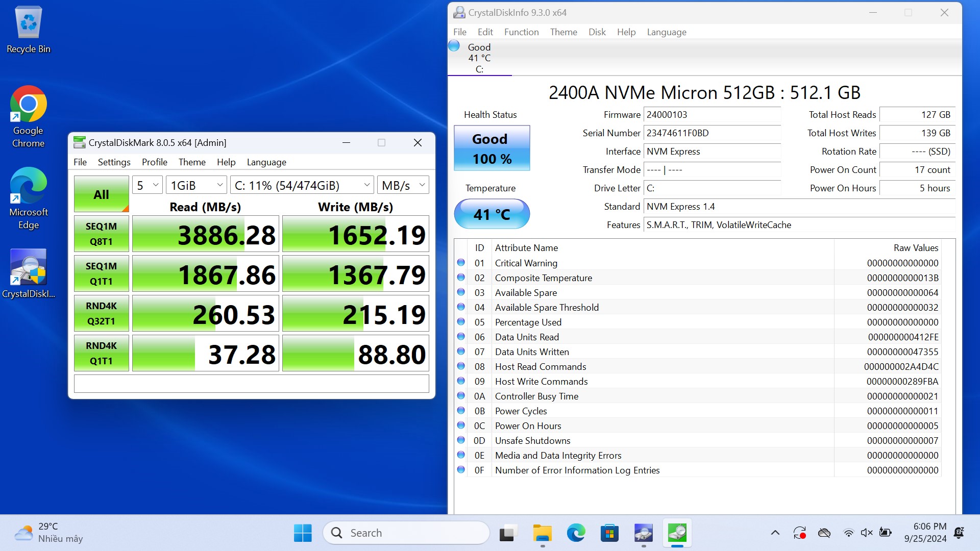Run the RND4K Q1T1 test

(101, 353)
